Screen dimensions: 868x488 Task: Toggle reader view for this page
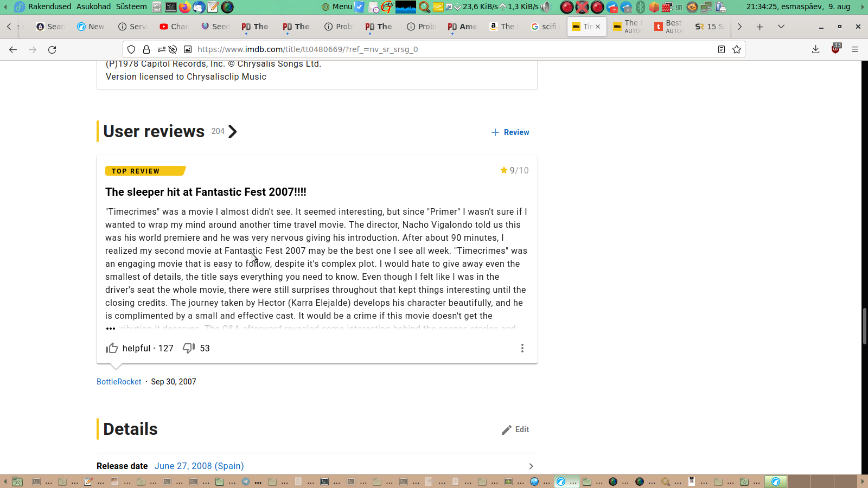722,49
